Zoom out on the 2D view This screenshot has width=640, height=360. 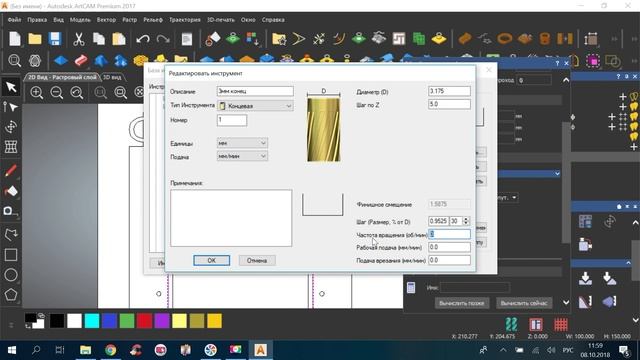(57, 93)
